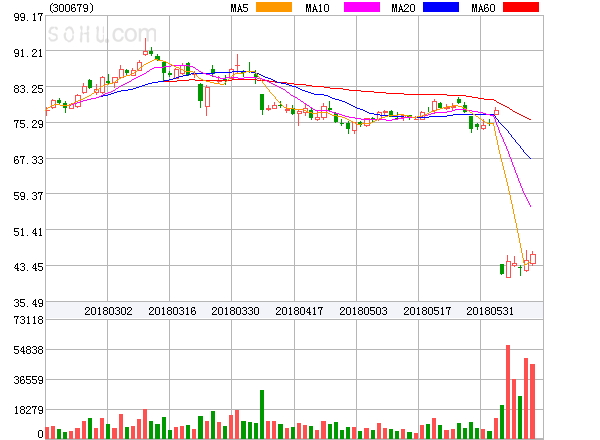Click the end of the blue MA20 line
600x440 pixels.
(530, 158)
